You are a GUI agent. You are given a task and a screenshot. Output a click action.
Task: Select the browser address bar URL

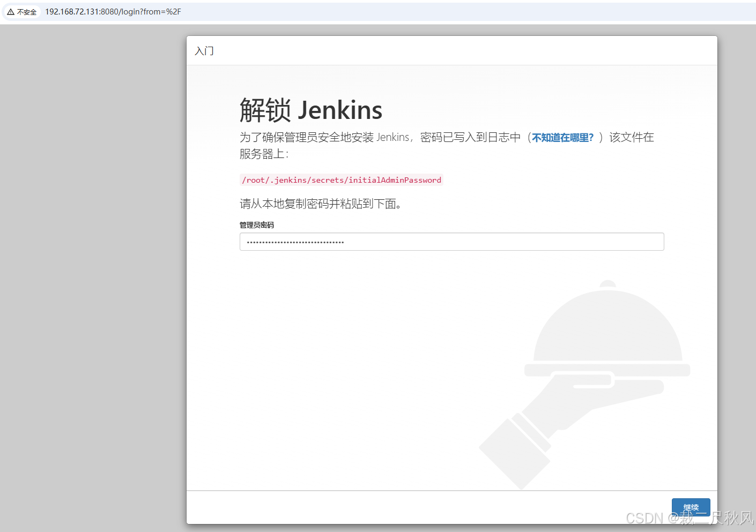[x=113, y=12]
